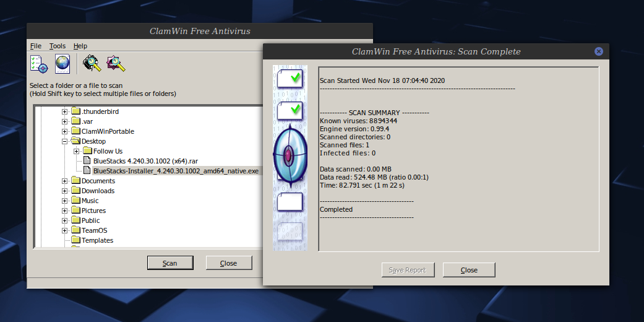
Task: Select BlueStacks 4.240.30.1002 (x64).rar file
Action: [145, 161]
